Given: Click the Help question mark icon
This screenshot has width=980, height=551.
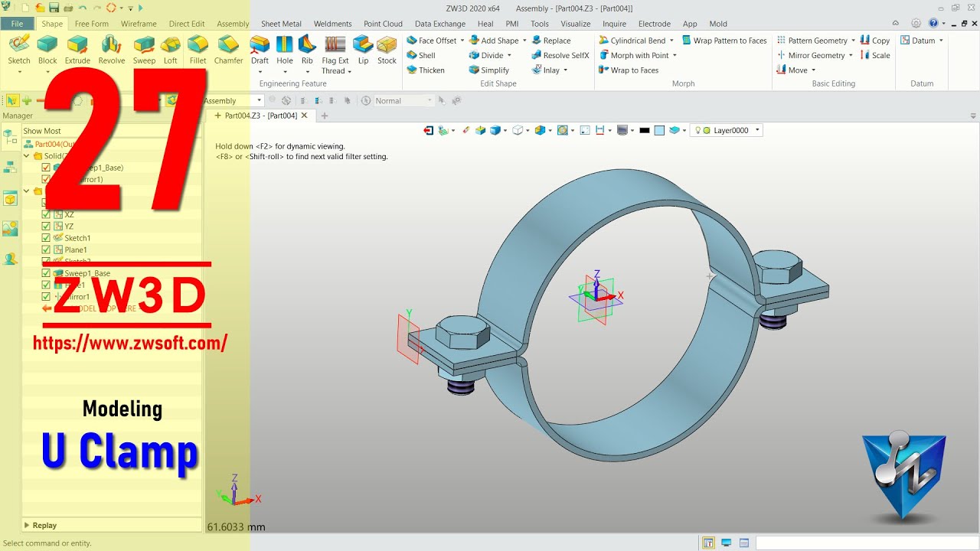Looking at the screenshot, I should (x=933, y=24).
